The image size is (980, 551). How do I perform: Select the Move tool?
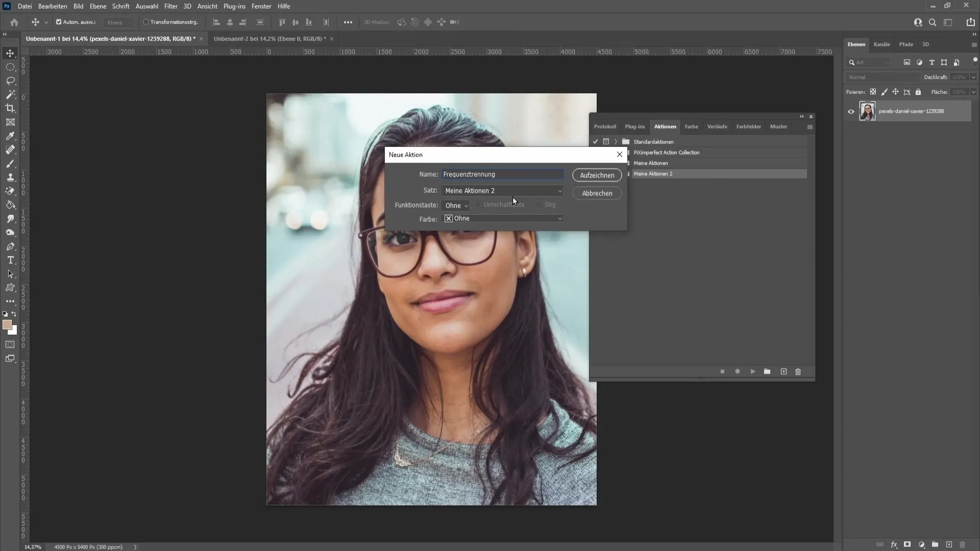click(10, 53)
